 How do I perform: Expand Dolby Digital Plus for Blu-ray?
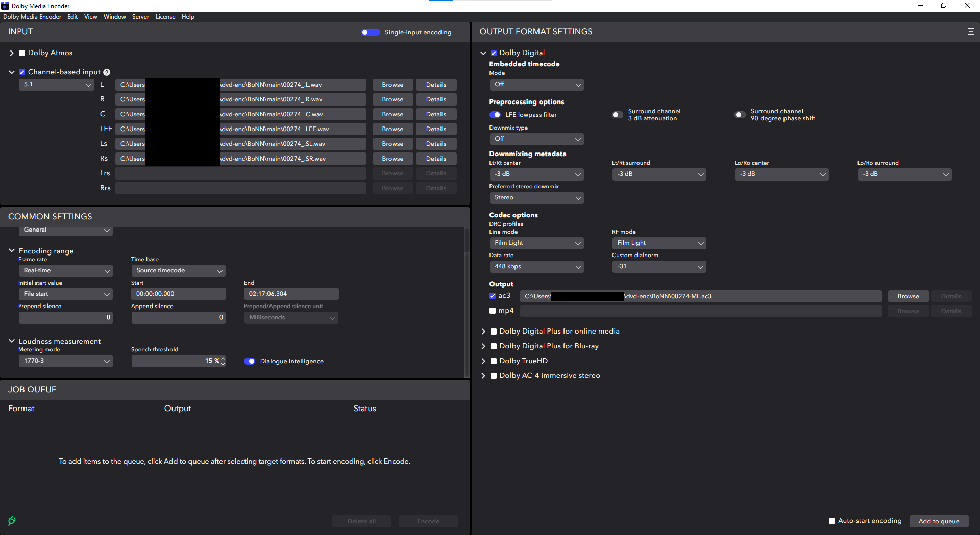pyautogui.click(x=483, y=346)
